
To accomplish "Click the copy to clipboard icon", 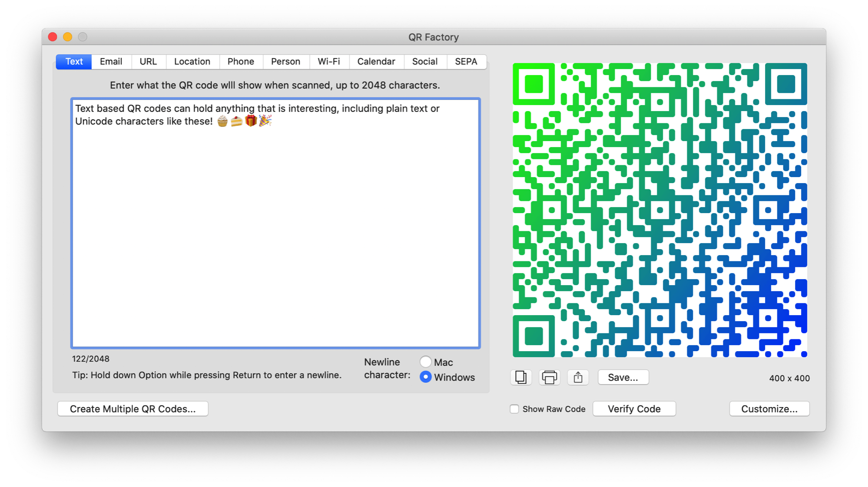I will point(520,378).
